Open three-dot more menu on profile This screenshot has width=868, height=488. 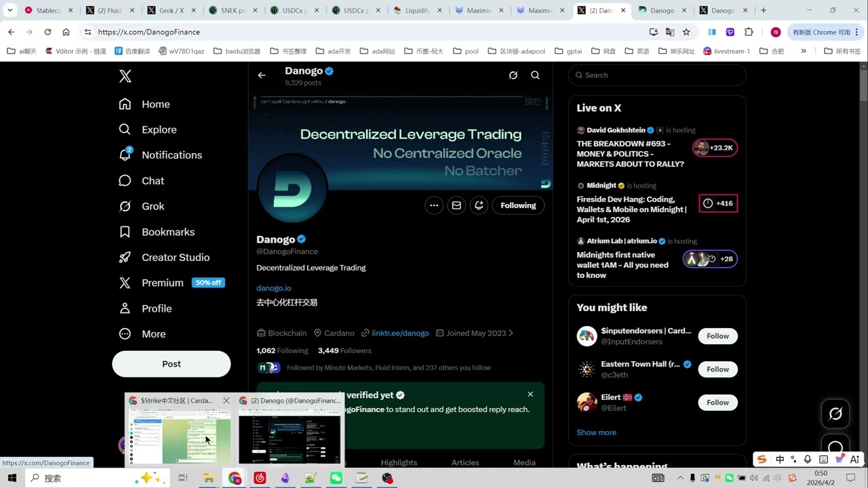pos(434,205)
